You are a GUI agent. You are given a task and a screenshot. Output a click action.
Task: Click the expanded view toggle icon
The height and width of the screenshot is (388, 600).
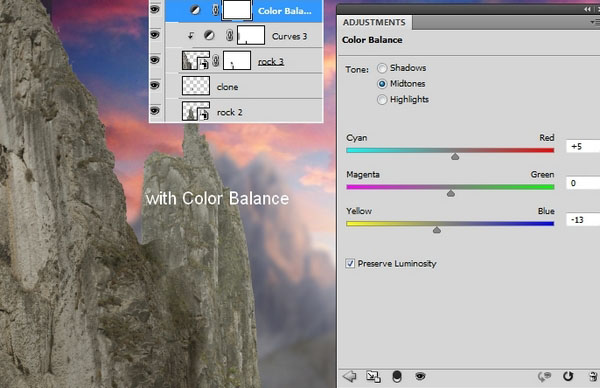[x=373, y=377]
